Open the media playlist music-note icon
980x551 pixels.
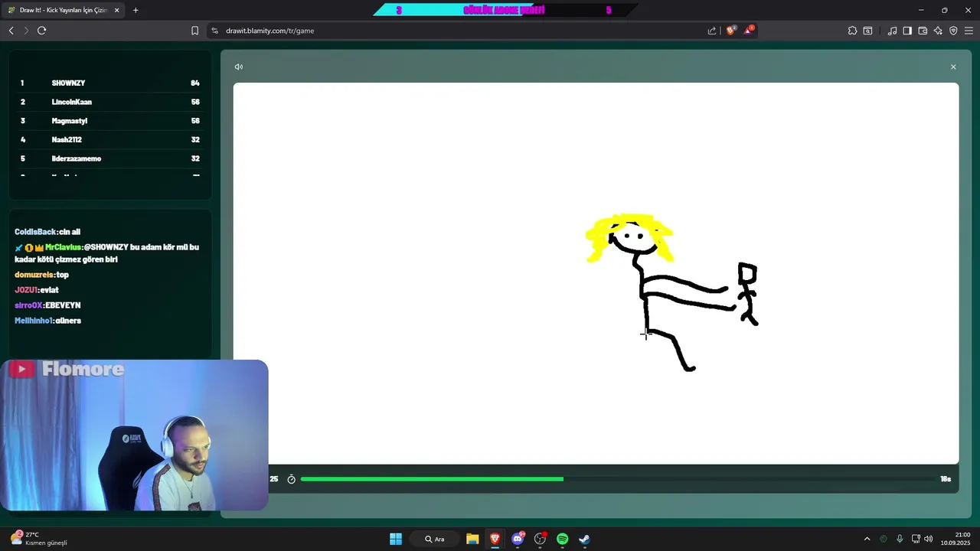pos(892,31)
